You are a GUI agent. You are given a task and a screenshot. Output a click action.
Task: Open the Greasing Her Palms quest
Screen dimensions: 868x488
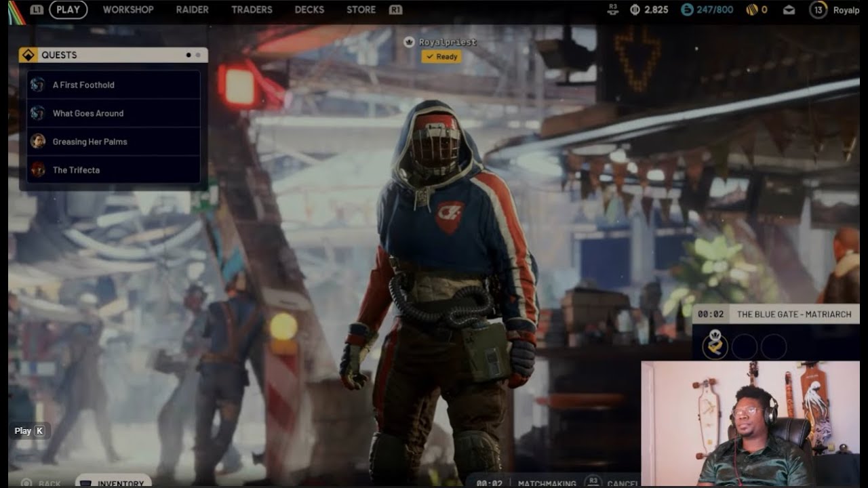(113, 142)
